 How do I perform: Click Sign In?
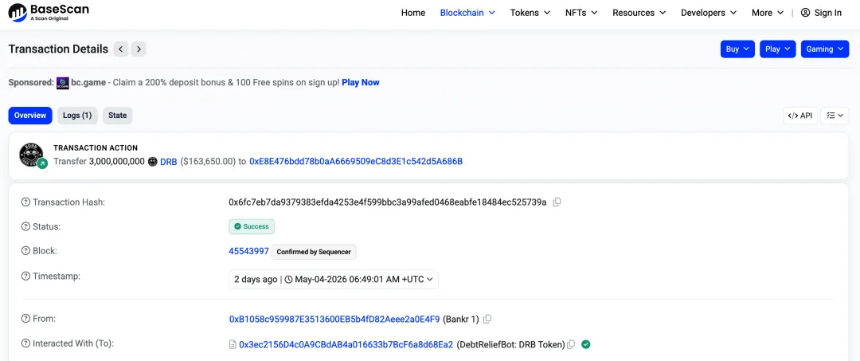click(821, 13)
